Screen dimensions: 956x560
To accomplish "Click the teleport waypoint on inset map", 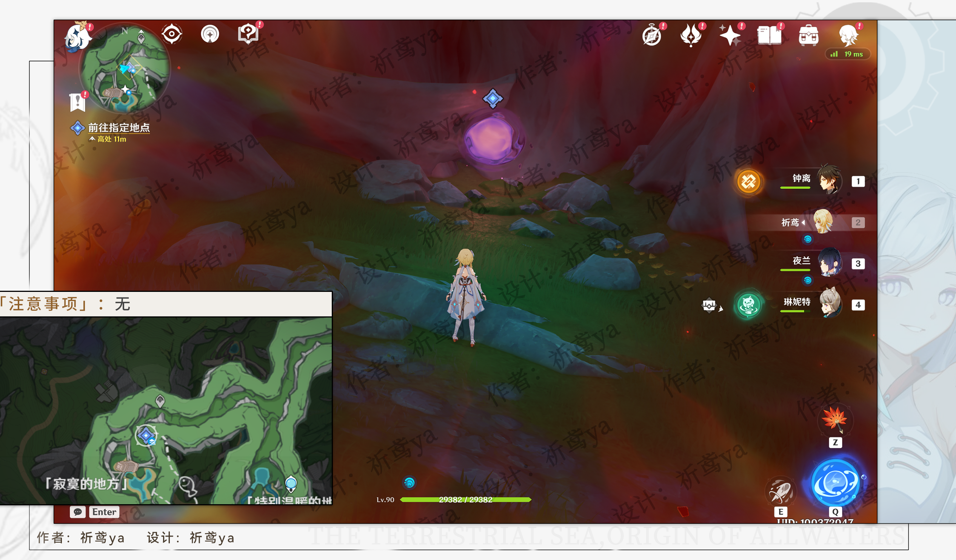I will [x=160, y=401].
